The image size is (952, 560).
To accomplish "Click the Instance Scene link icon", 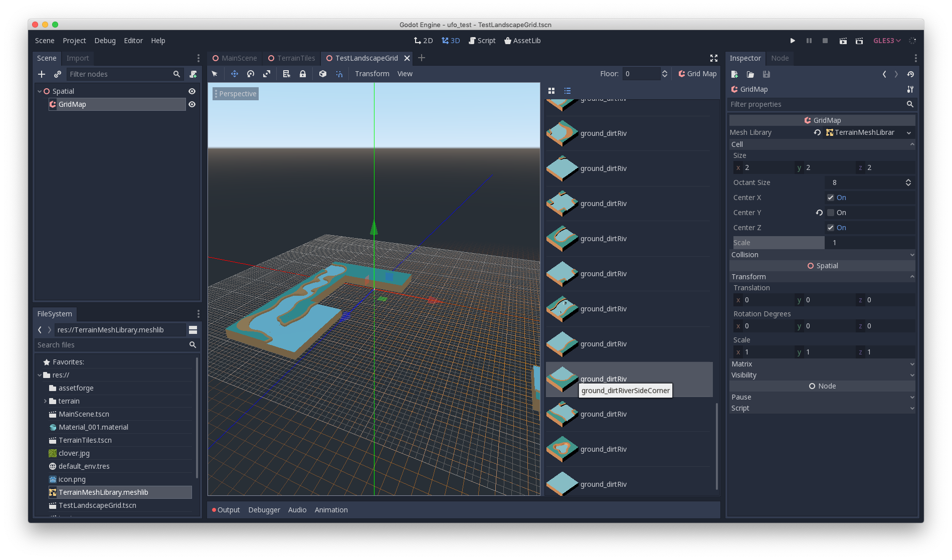I will [x=58, y=74].
